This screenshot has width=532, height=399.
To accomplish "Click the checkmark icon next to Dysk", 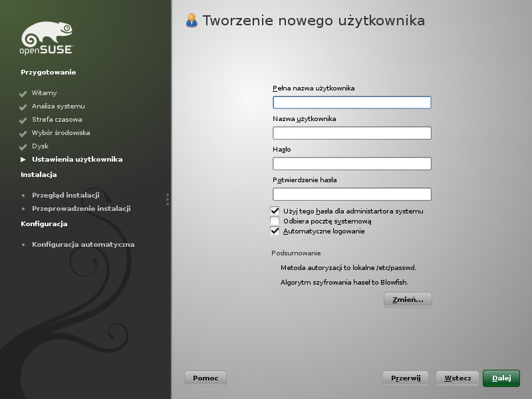I will point(23,147).
